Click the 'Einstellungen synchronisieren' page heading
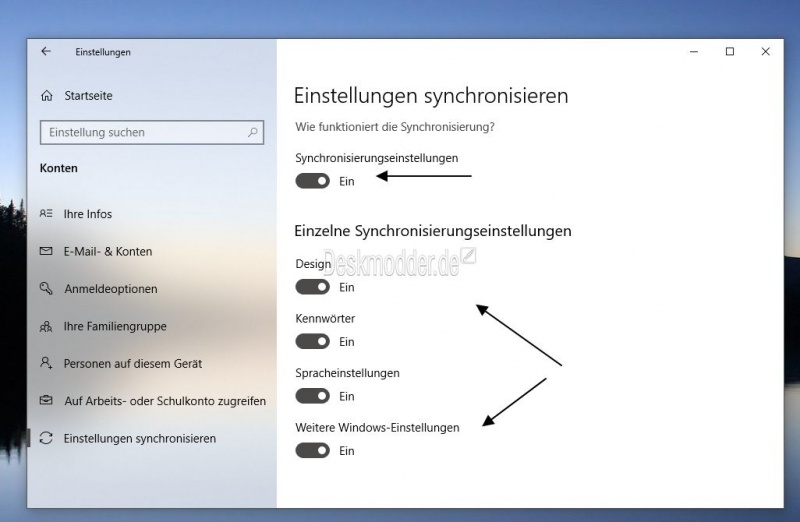The image size is (800, 522). 431,96
